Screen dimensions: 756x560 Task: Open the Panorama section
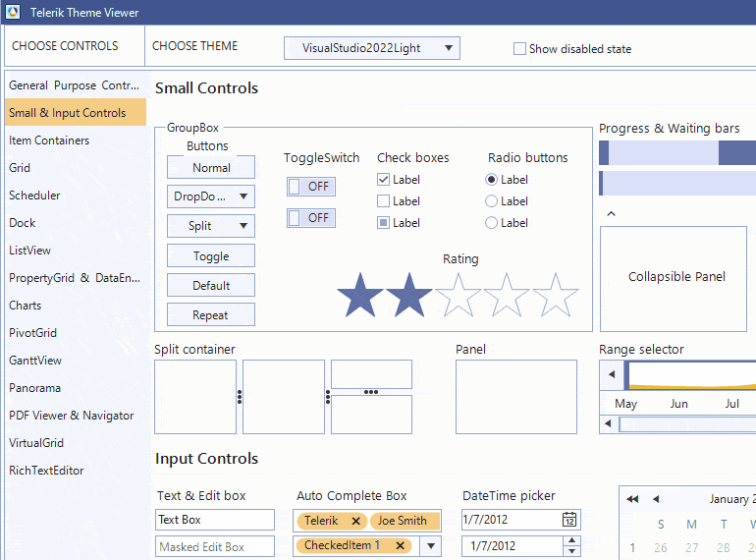click(76, 388)
